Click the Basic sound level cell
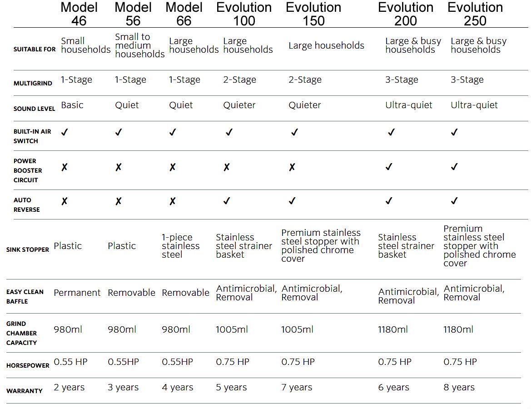Image resolution: width=532 pixels, height=409 pixels. 72,105
